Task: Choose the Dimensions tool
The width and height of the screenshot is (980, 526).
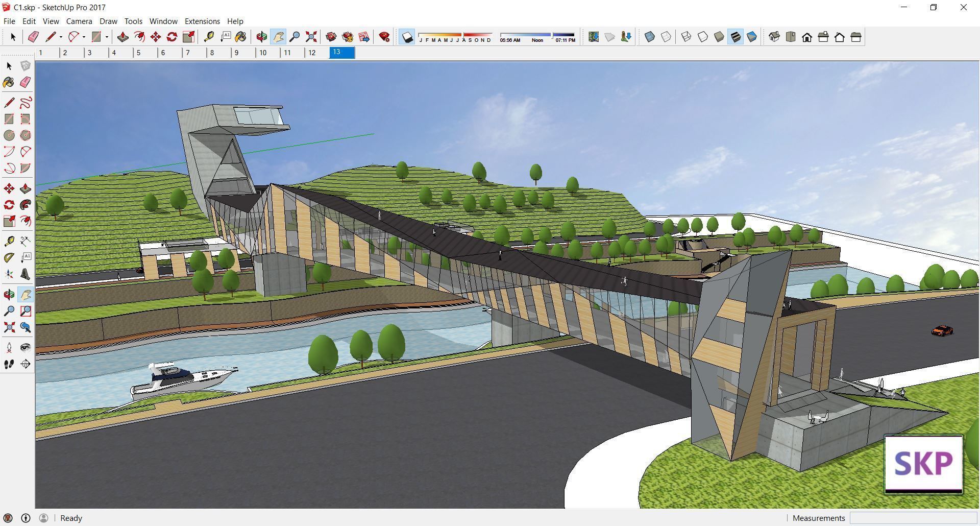Action: 26,241
